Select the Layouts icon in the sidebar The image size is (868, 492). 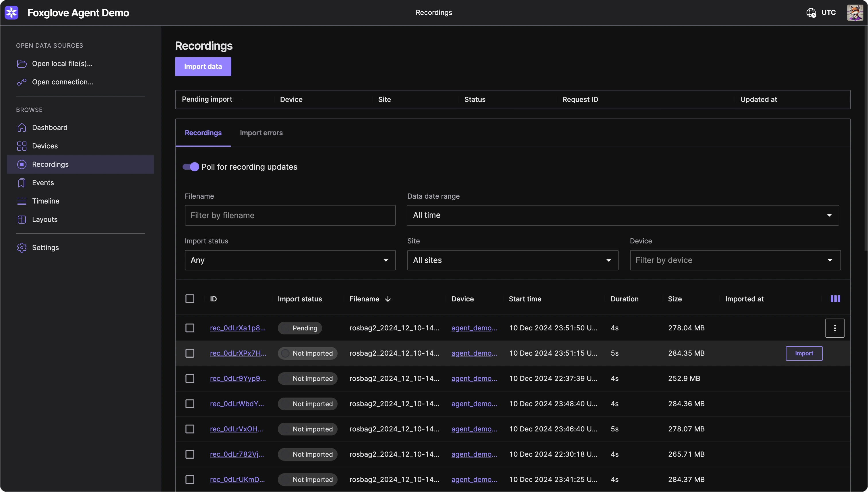point(22,219)
